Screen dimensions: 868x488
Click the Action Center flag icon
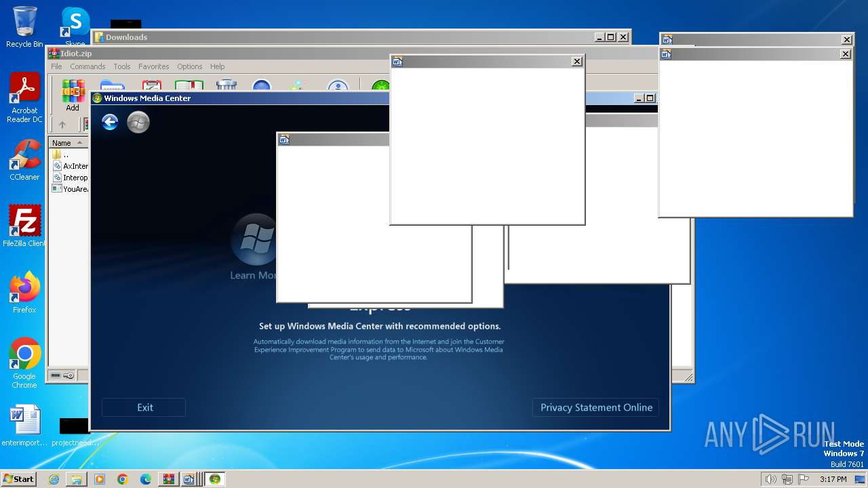coord(804,479)
